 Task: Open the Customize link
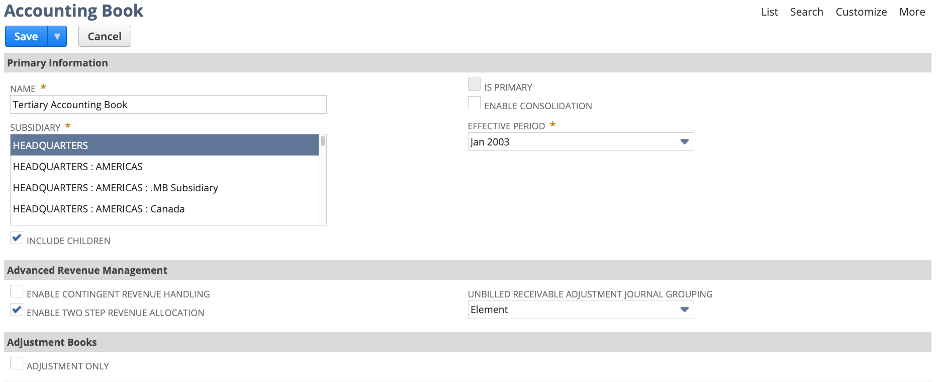(861, 12)
